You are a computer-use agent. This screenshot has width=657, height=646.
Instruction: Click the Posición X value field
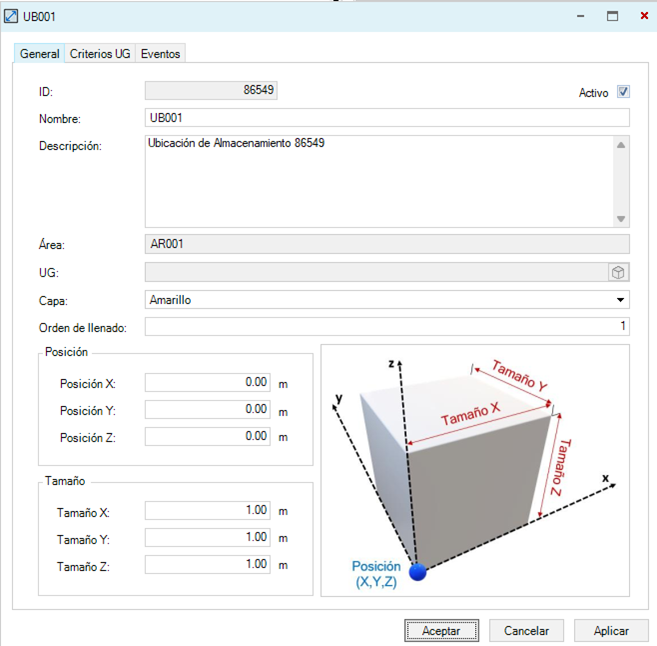click(208, 382)
